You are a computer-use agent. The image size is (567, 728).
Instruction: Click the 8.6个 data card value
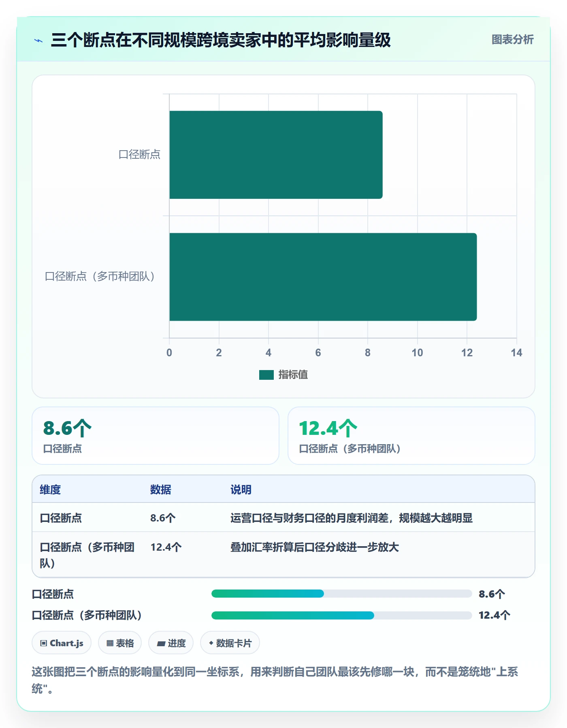pos(67,428)
